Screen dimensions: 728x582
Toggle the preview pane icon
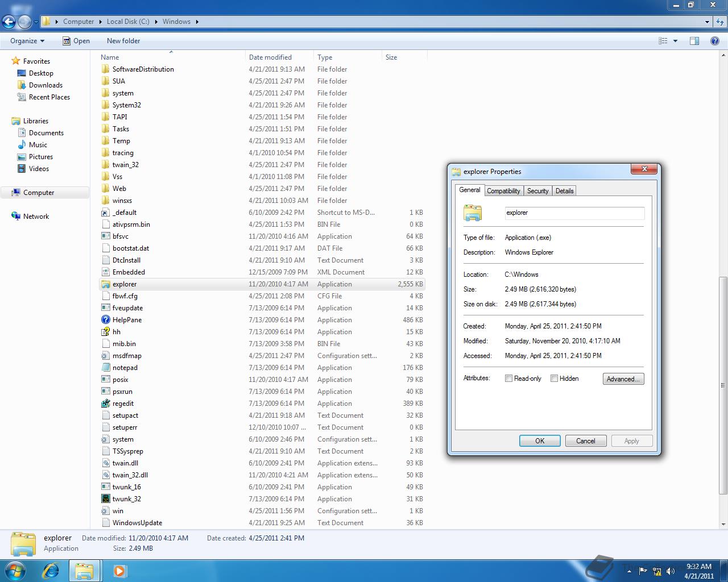pyautogui.click(x=694, y=41)
